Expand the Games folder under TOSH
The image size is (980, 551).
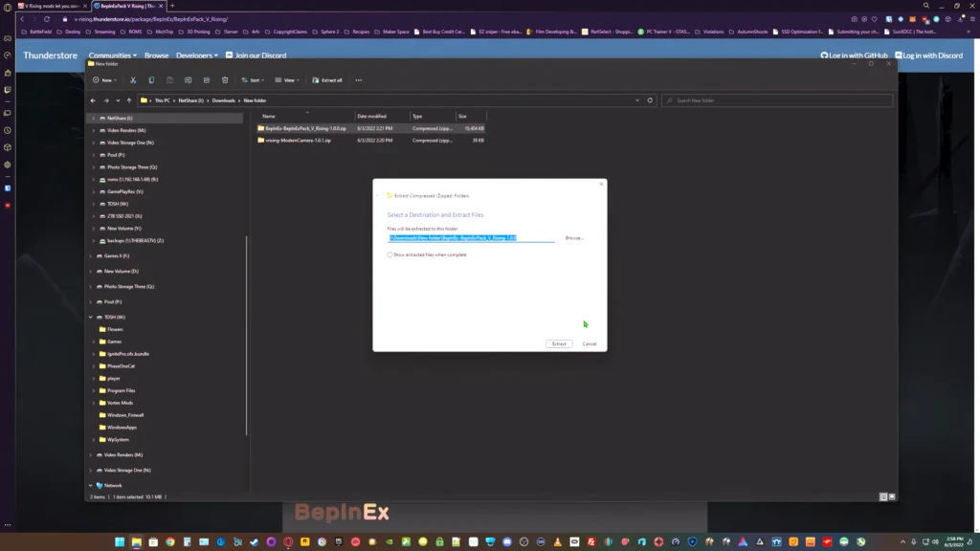(94, 342)
